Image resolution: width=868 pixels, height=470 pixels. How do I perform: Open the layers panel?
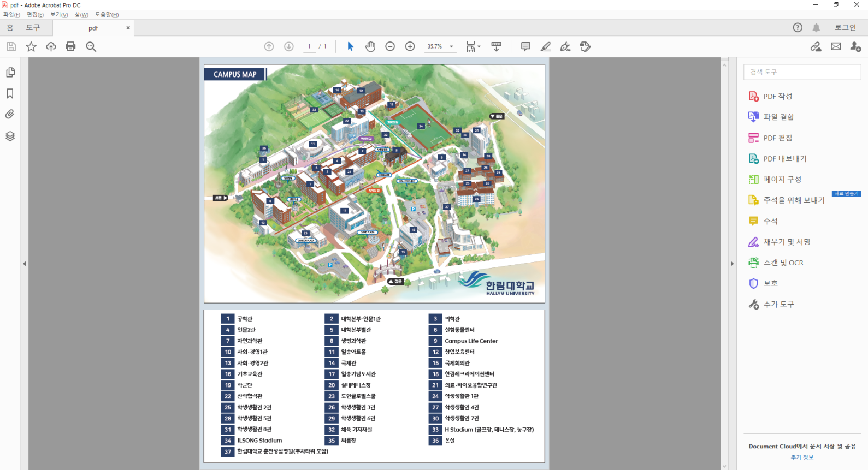(x=10, y=136)
